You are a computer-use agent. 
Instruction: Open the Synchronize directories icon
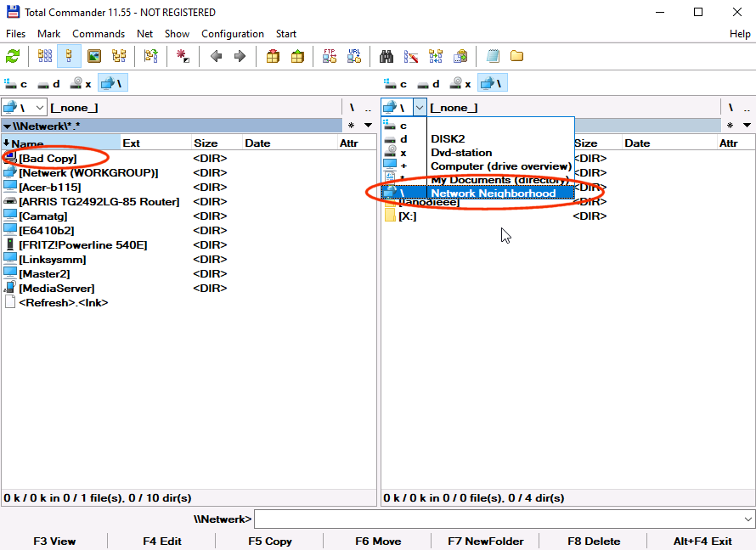pyautogui.click(x=436, y=56)
